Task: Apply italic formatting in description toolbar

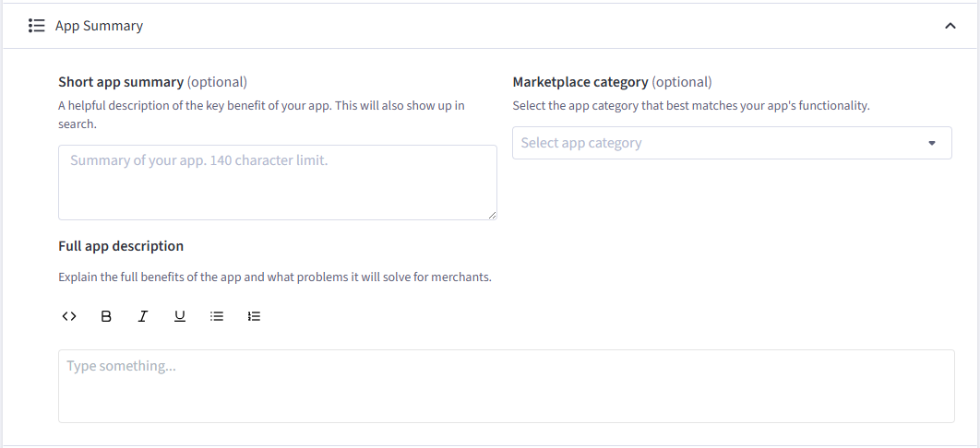Action: tap(143, 316)
